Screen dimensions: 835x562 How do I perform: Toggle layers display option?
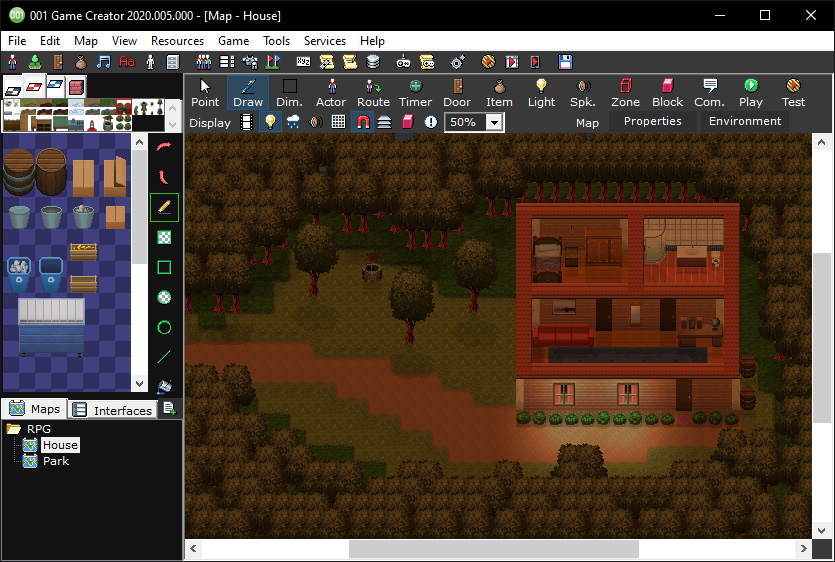(x=384, y=123)
